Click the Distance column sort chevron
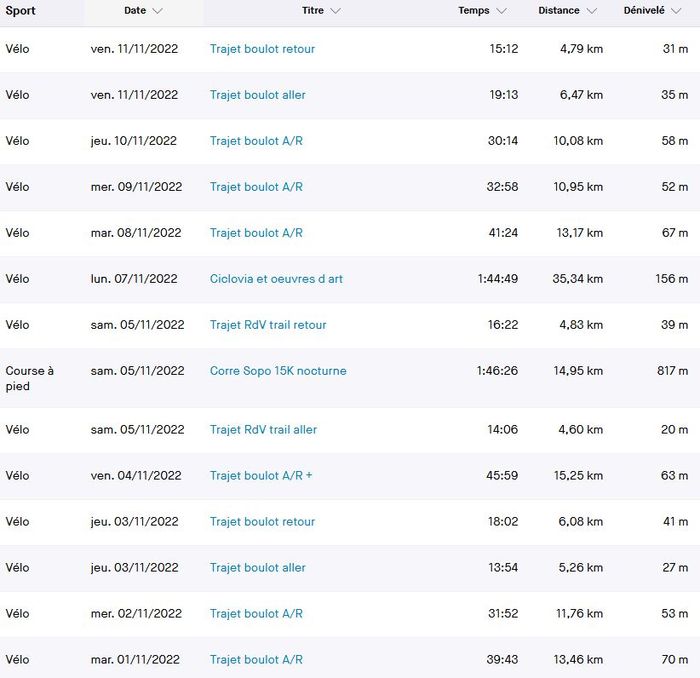This screenshot has height=678, width=700. (x=592, y=11)
